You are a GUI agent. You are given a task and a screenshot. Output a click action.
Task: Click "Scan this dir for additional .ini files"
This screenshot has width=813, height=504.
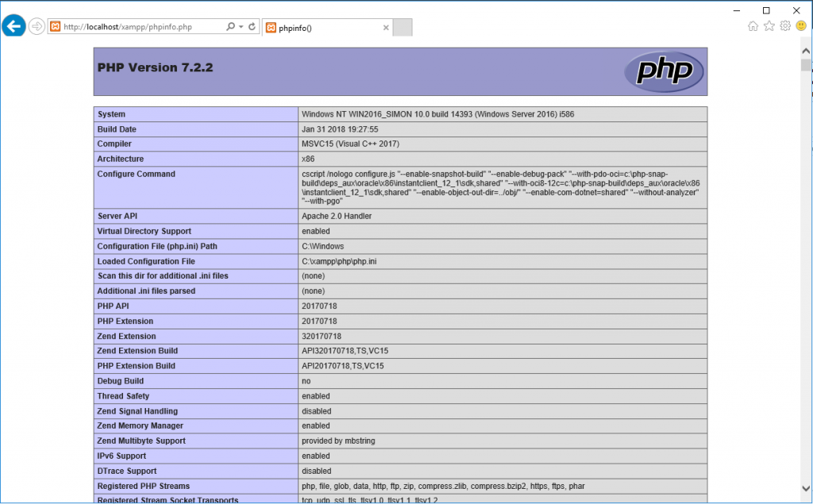tap(163, 275)
